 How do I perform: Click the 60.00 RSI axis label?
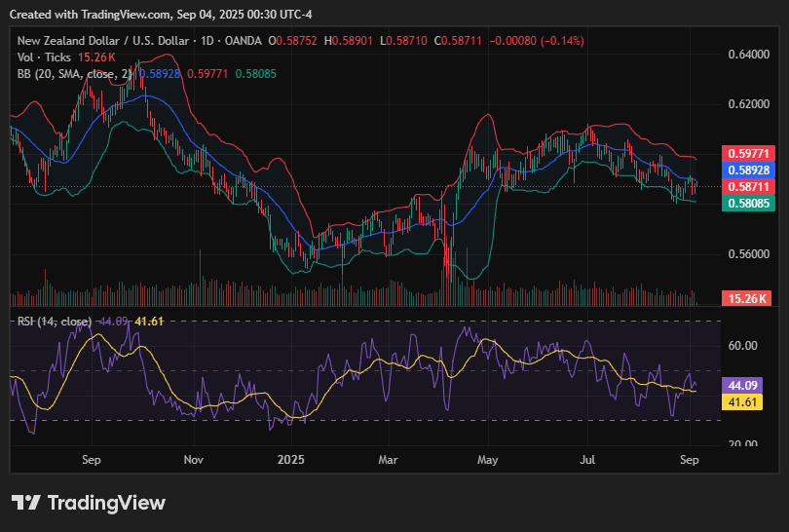(742, 345)
